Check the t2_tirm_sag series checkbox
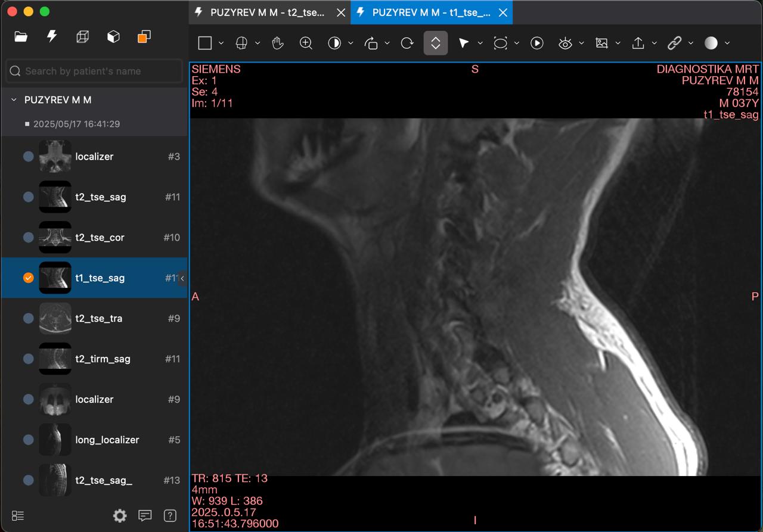Image resolution: width=763 pixels, height=532 pixels. point(28,359)
